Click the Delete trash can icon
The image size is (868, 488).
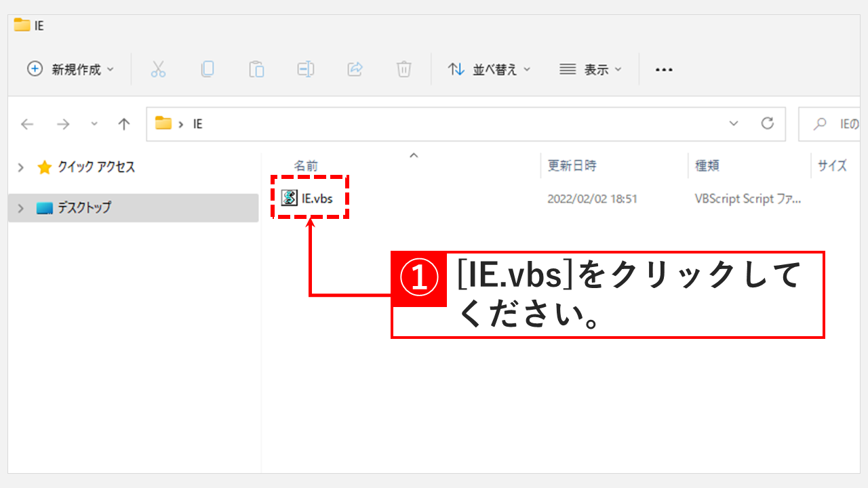point(403,69)
